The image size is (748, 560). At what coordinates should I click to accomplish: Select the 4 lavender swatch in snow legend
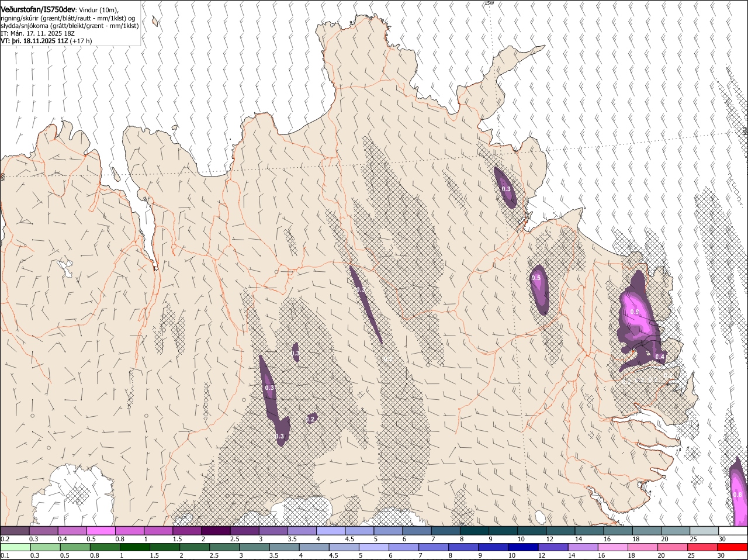click(x=331, y=530)
